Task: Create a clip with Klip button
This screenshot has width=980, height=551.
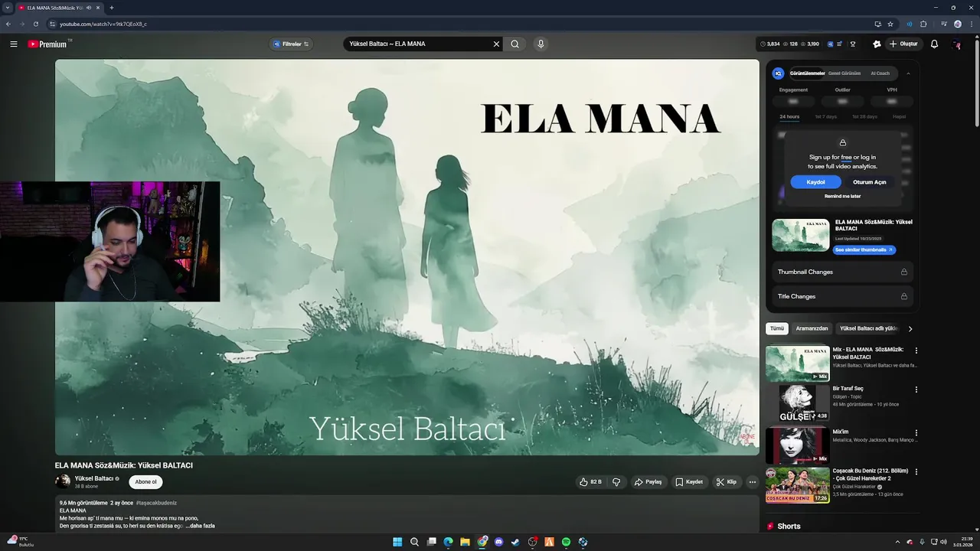Action: (x=726, y=482)
